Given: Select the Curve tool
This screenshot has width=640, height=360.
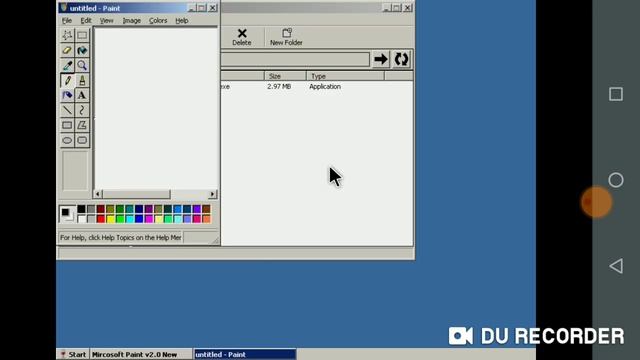Looking at the screenshot, I should [x=82, y=110].
